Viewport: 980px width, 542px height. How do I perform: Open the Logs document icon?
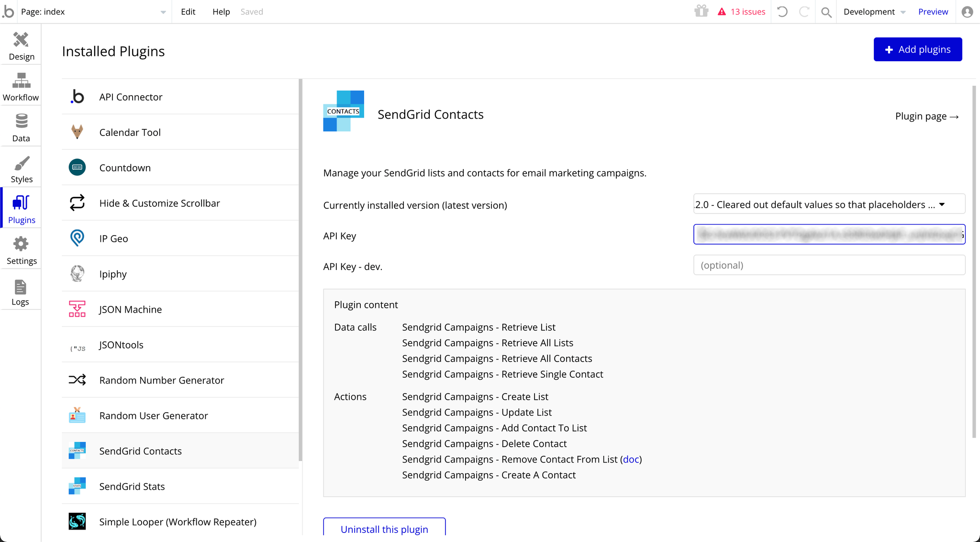[x=20, y=286]
